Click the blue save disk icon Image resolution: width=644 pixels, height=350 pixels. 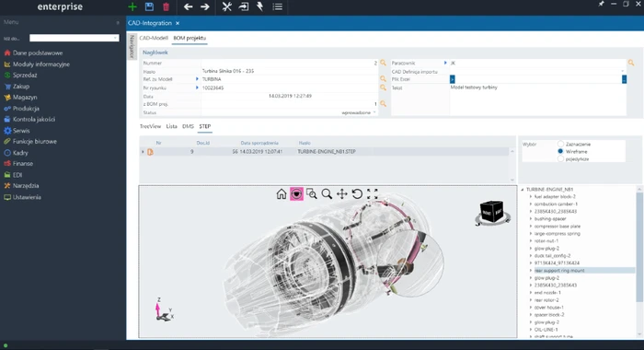[149, 6]
